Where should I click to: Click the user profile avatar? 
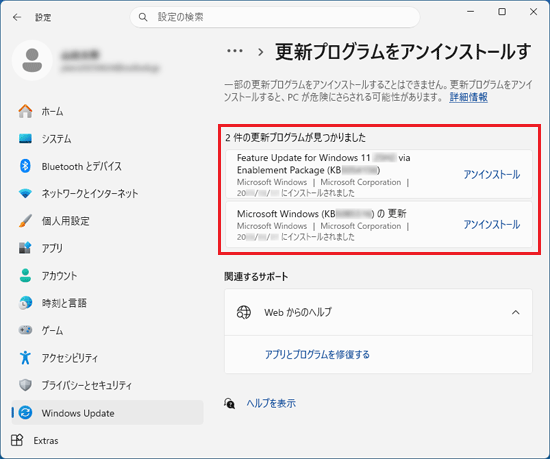click(x=32, y=61)
